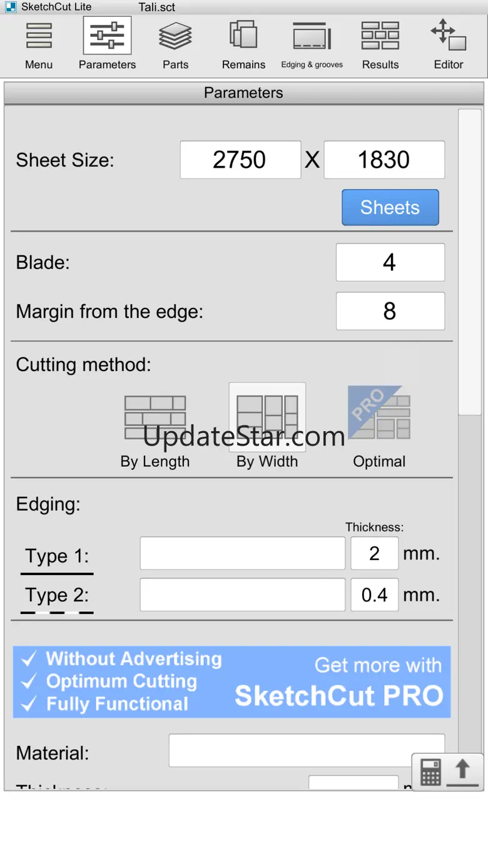This screenshot has width=488, height=868.
Task: Open the Remains toolbar icon
Action: (243, 36)
